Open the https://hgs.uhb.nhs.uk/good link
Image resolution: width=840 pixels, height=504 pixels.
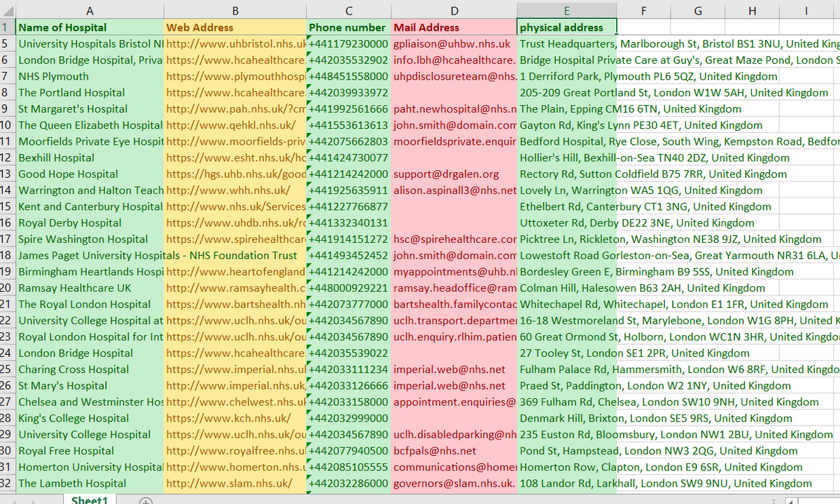point(235,174)
